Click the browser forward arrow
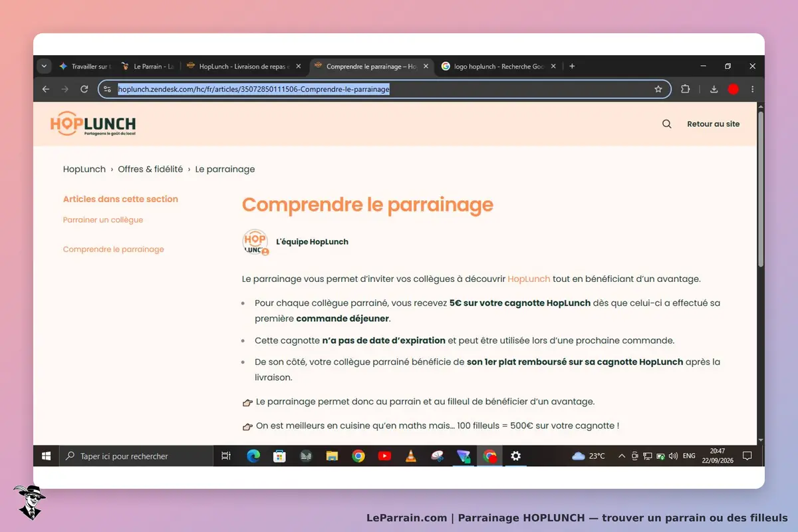Viewport: 798px width, 532px height. (x=65, y=89)
